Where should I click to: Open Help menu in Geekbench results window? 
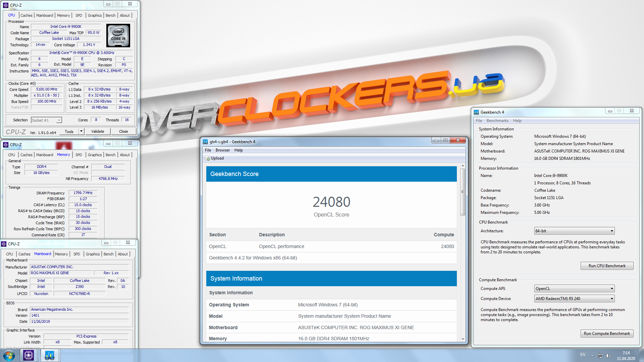tap(238, 150)
